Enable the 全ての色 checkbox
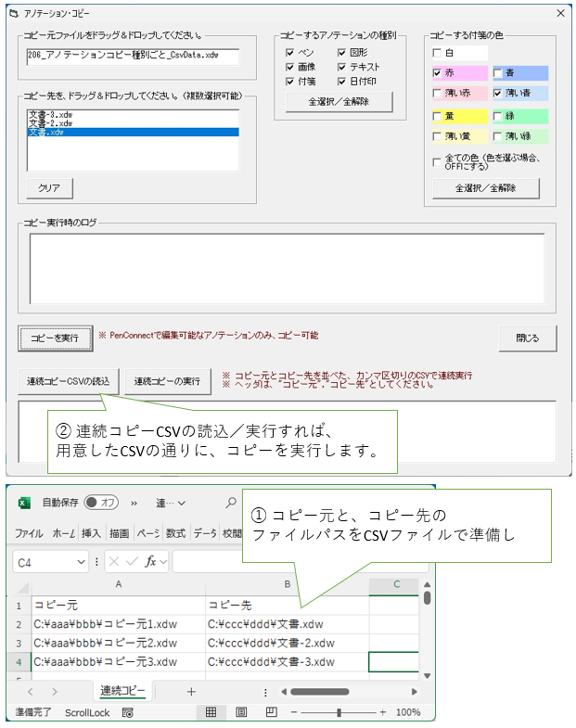576x728 pixels. (x=438, y=161)
